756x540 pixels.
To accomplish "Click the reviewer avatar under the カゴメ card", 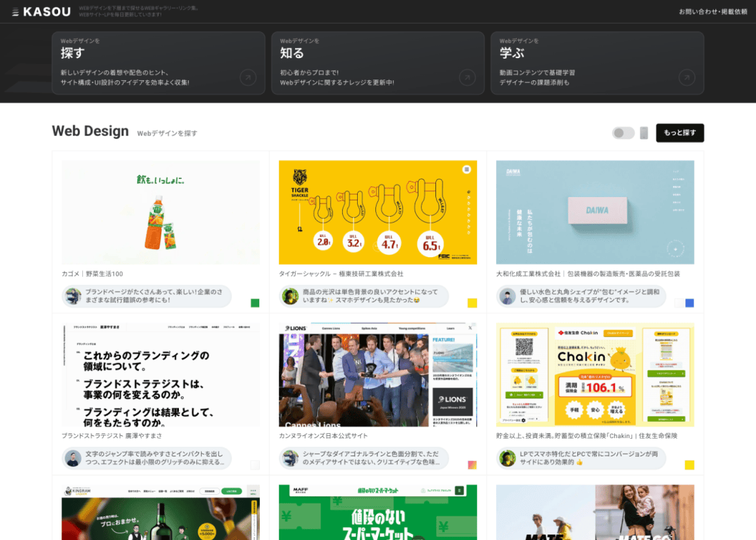I will [73, 296].
